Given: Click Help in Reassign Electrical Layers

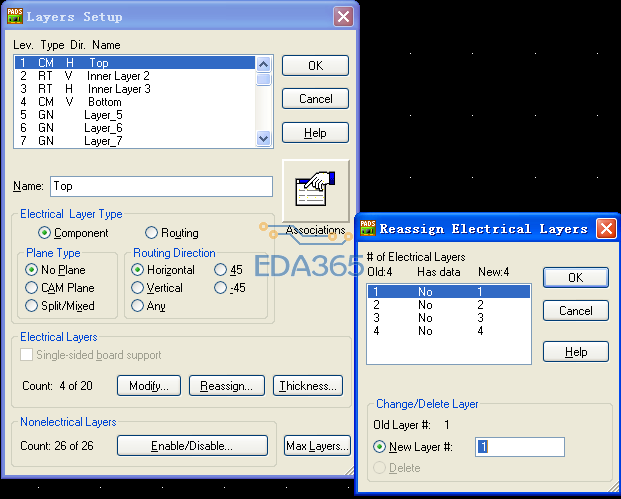Looking at the screenshot, I should 576,352.
